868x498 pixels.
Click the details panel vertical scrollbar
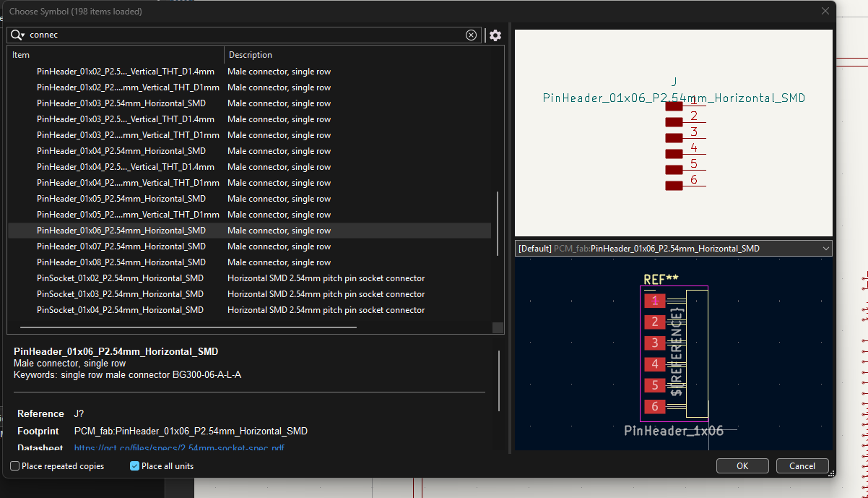tap(499, 381)
